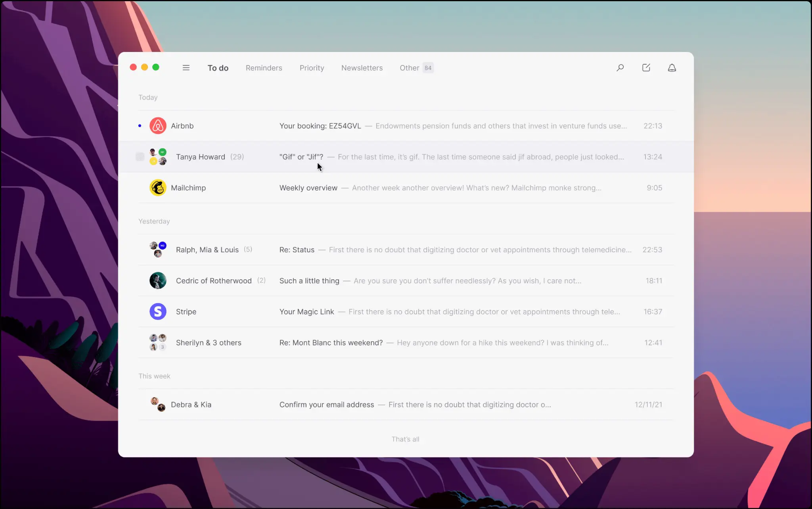Screen dimensions: 812x509
Task: Open "Re: Mont Blanc this weekend?" email
Action: (331, 342)
